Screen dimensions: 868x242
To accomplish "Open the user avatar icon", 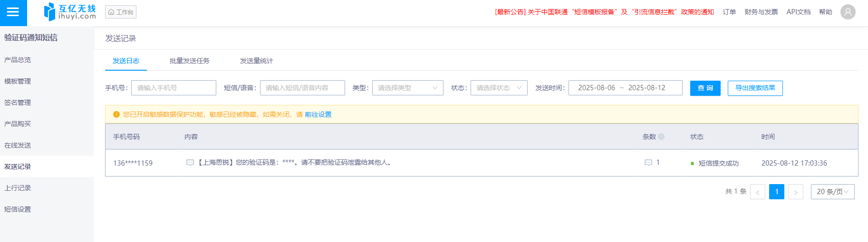I will click(848, 12).
